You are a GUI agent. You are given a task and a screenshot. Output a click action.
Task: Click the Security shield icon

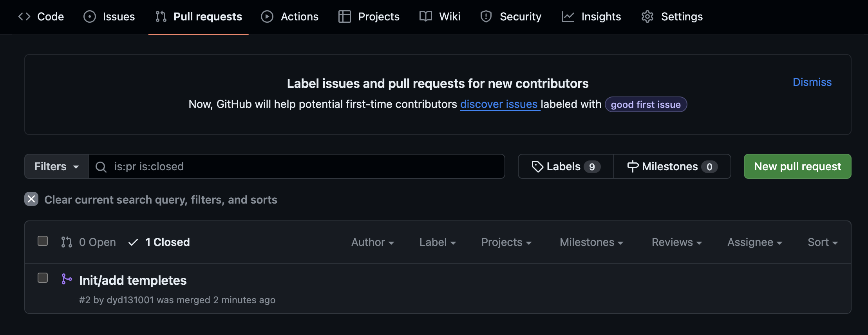pos(486,16)
